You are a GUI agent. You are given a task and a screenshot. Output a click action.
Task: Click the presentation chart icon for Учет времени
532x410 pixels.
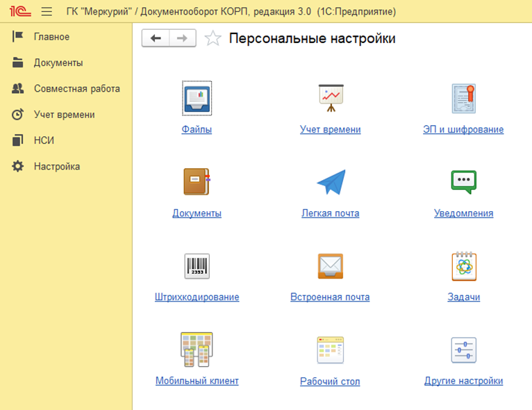click(331, 98)
